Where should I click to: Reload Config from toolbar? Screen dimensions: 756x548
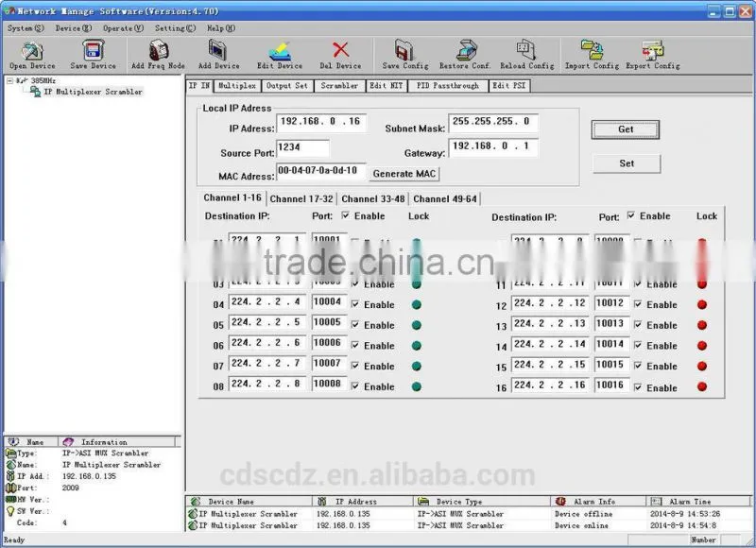click(x=526, y=50)
